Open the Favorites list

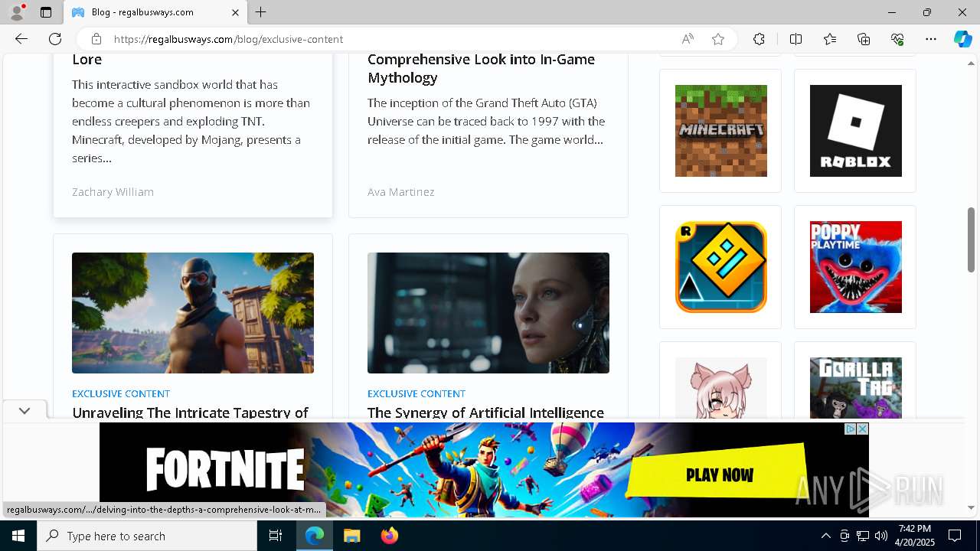830,39
